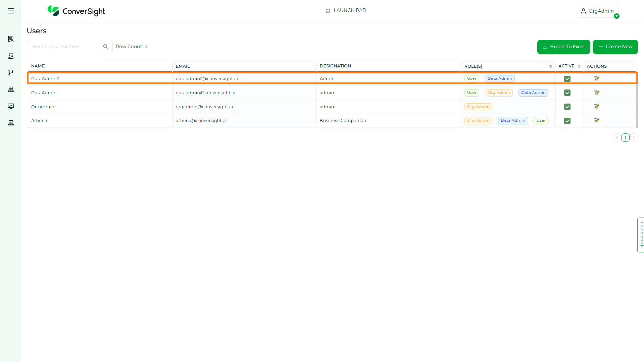The width and height of the screenshot is (644, 362).
Task: Open the hamburger navigation menu
Action: click(11, 11)
